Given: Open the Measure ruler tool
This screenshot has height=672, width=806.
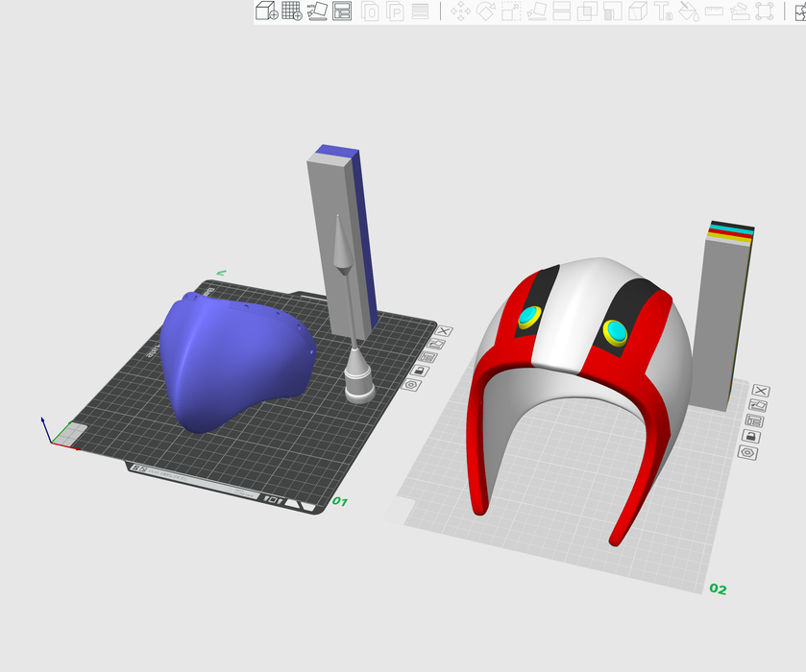Looking at the screenshot, I should pyautogui.click(x=714, y=12).
